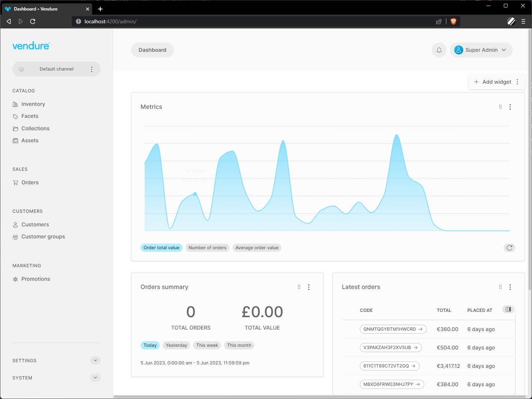This screenshot has height=399, width=532.
Task: Open order V3PAKZAH3F2XV5UB
Action: (x=391, y=348)
